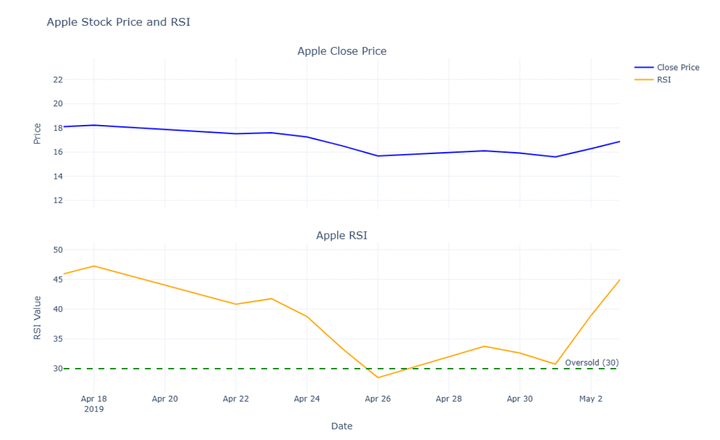Click the 'Date' x-axis title
This screenshot has width=720, height=440.
[x=341, y=426]
